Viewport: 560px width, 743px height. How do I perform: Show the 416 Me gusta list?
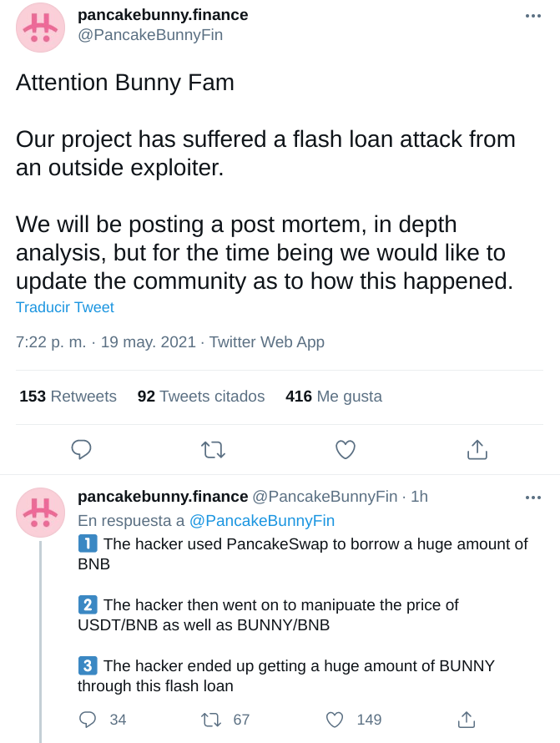tap(334, 397)
